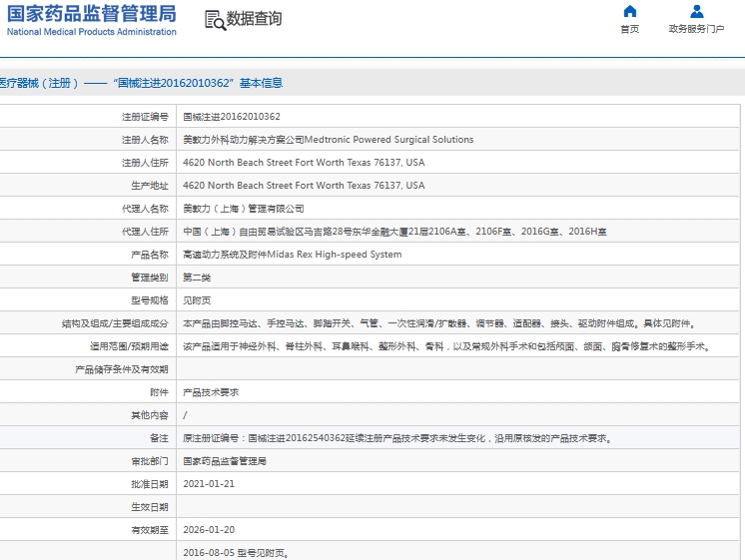Click the 管理类别 row label
The image size is (745, 560).
pyautogui.click(x=150, y=278)
